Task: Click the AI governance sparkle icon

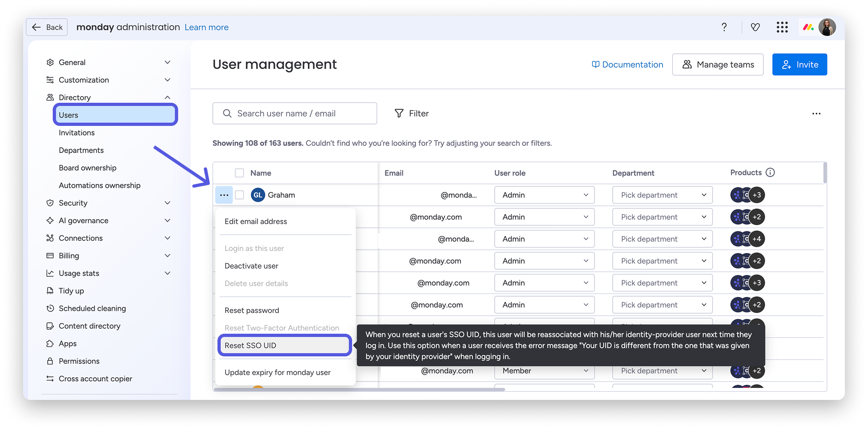Action: 50,221
